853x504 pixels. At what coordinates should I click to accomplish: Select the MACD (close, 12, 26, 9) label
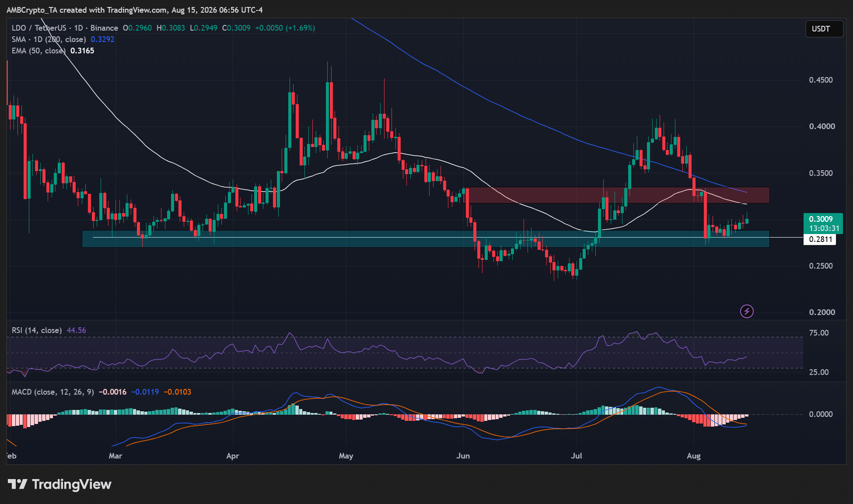click(x=52, y=392)
